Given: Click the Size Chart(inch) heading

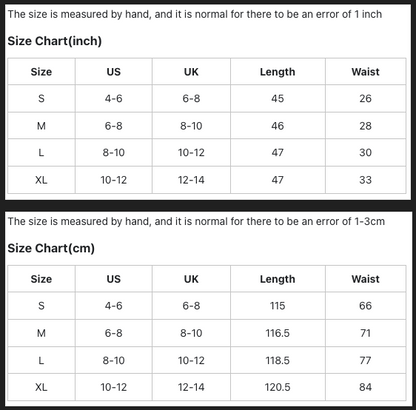Looking at the screenshot, I should pos(55,41).
